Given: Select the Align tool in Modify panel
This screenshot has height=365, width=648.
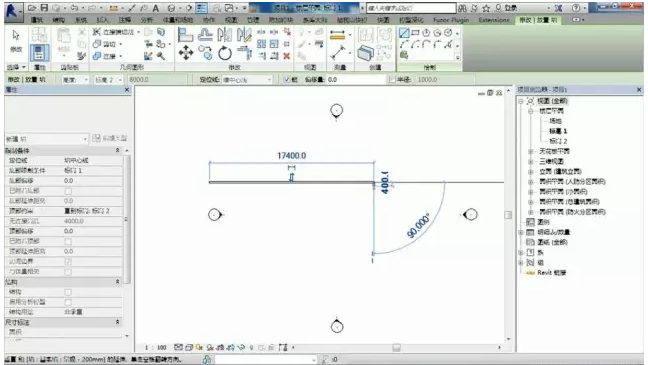Looking at the screenshot, I should point(185,35).
